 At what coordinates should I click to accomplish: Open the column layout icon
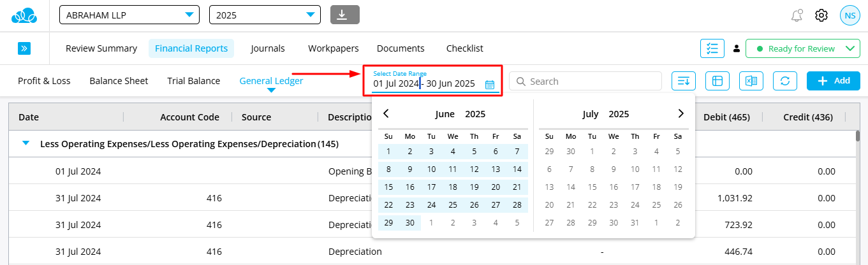coord(717,81)
